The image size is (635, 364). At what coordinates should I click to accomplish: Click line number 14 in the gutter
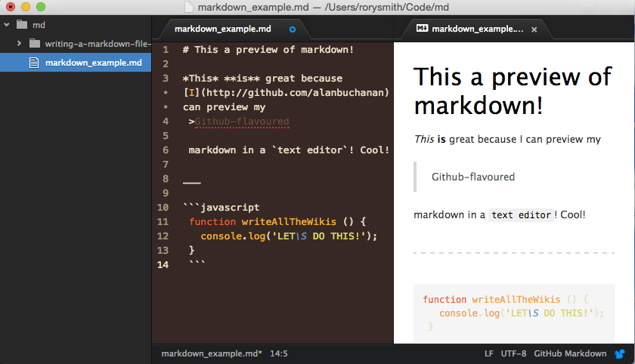coord(163,265)
